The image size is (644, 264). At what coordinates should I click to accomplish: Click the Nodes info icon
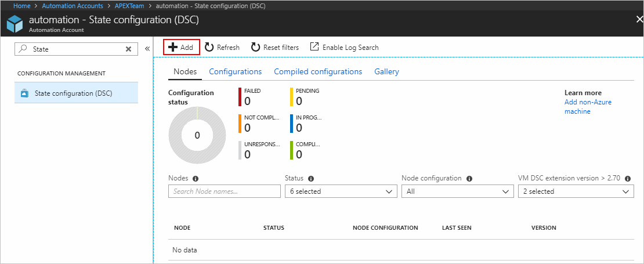(x=196, y=179)
